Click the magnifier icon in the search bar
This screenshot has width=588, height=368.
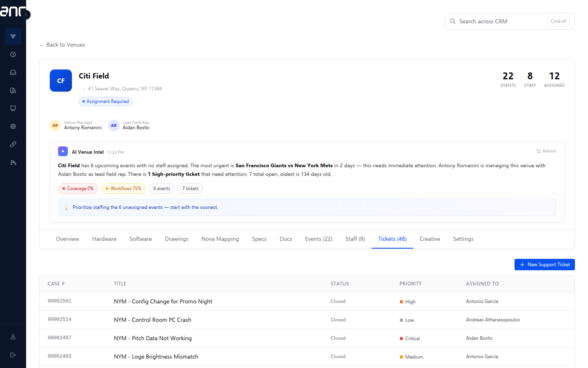[453, 21]
